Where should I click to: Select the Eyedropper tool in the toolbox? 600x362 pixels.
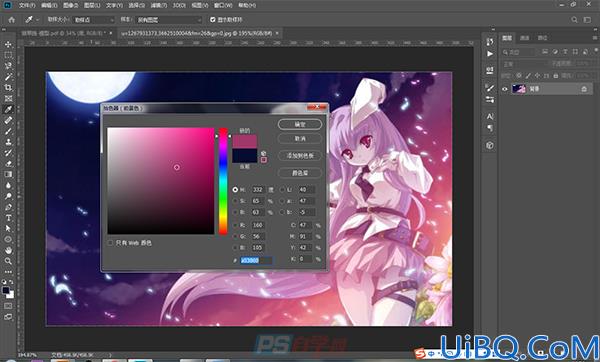tap(8, 109)
